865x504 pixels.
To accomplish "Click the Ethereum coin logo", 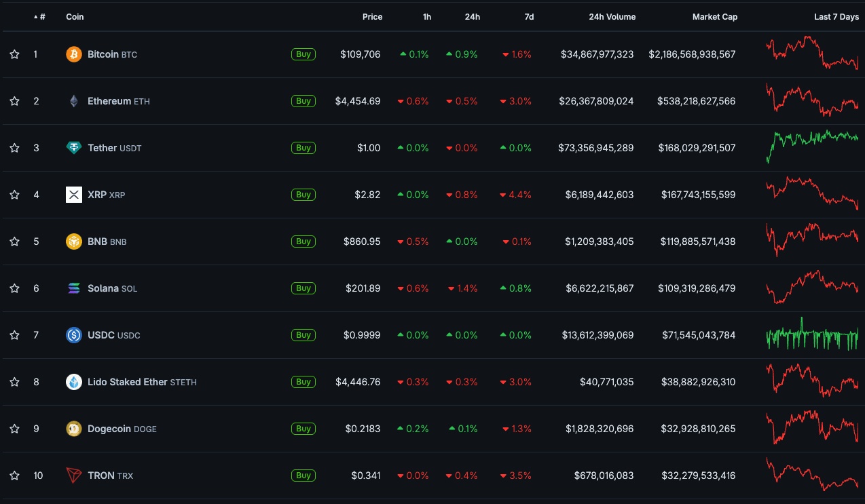I will [x=74, y=101].
